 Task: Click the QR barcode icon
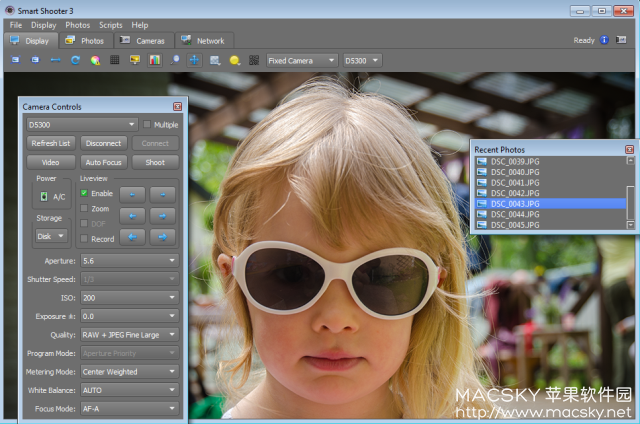254,60
